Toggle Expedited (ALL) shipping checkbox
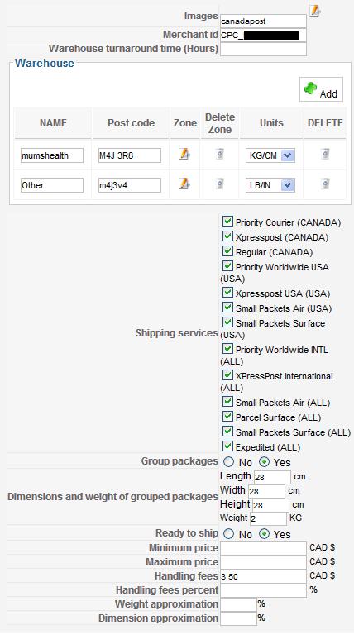This screenshot has height=644, width=354. (227, 446)
